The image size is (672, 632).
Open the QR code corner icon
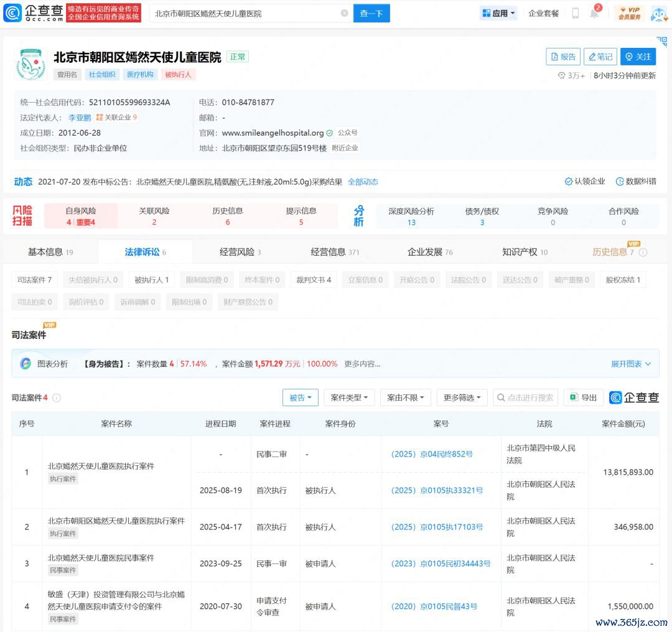(662, 42)
